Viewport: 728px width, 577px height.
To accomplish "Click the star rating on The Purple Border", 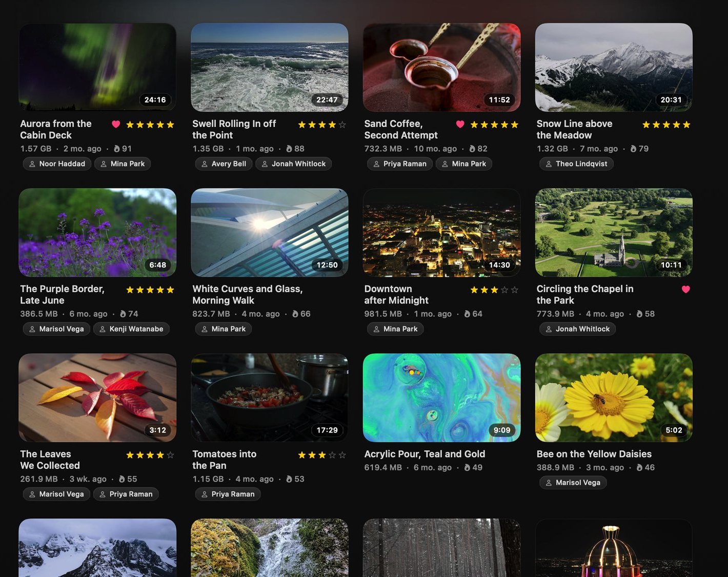I will (x=150, y=290).
